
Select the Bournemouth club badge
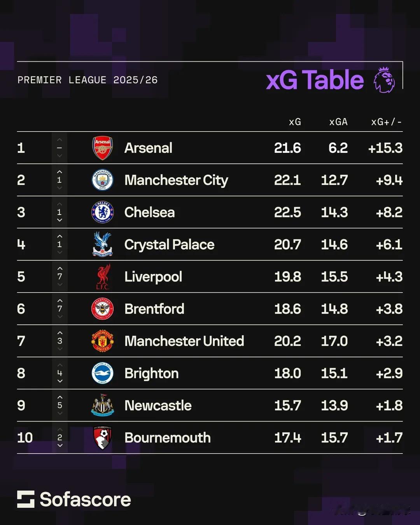pos(103,437)
